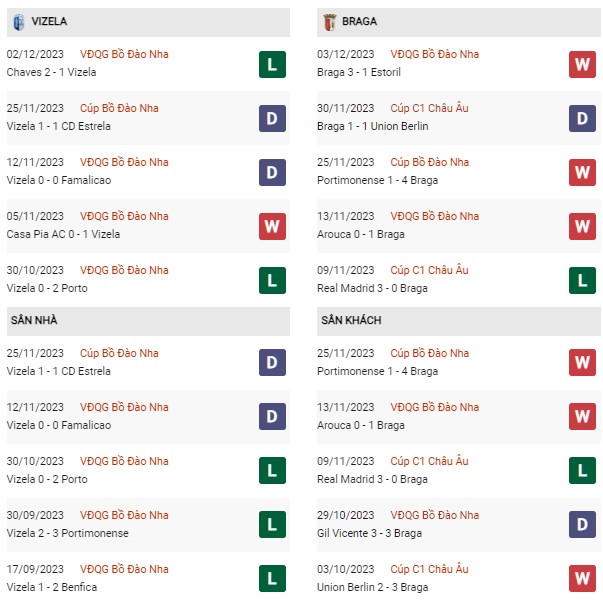
Task: Click the D badge for Braga 1 - 1 Union Berlin
Action: click(x=582, y=118)
